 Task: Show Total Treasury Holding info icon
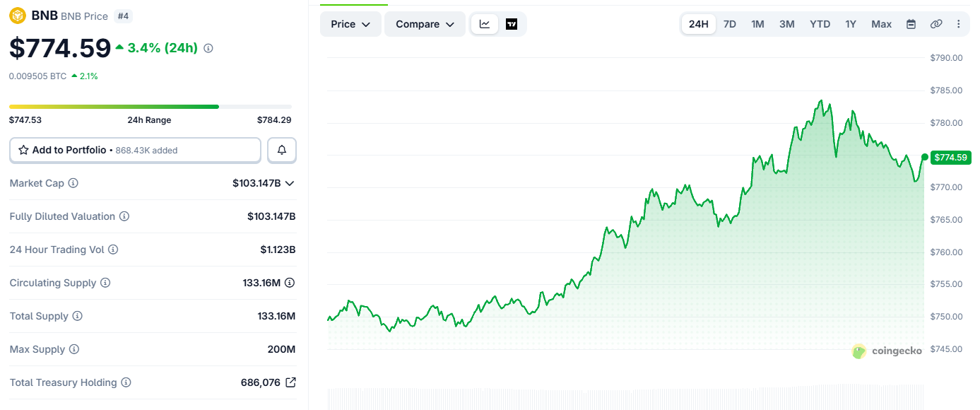pyautogui.click(x=126, y=382)
